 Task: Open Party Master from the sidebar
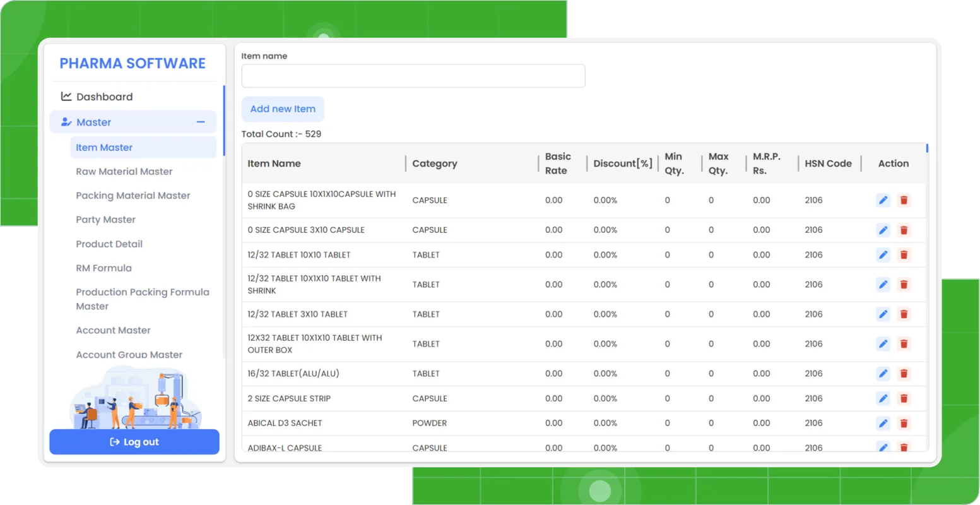(x=106, y=220)
